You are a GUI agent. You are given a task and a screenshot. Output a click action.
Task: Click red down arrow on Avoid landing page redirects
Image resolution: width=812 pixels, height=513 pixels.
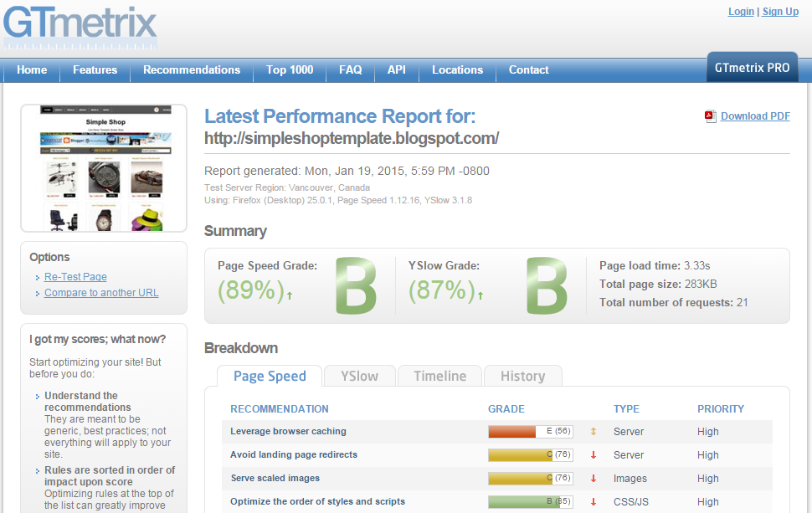[594, 455]
